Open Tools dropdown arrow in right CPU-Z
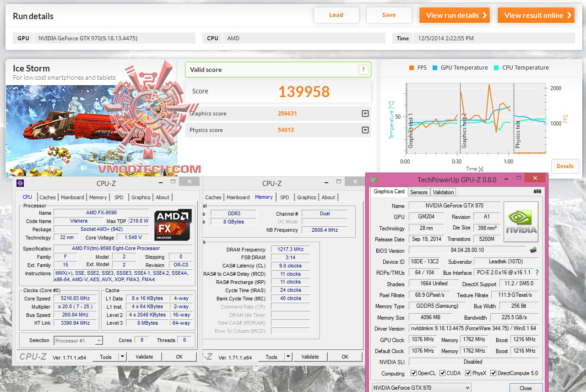 [288, 357]
